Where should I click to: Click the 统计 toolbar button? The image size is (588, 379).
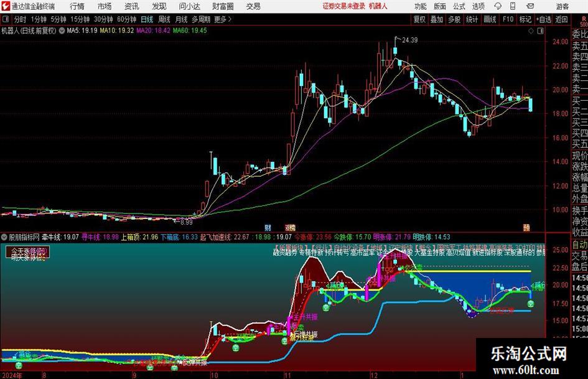(x=472, y=19)
